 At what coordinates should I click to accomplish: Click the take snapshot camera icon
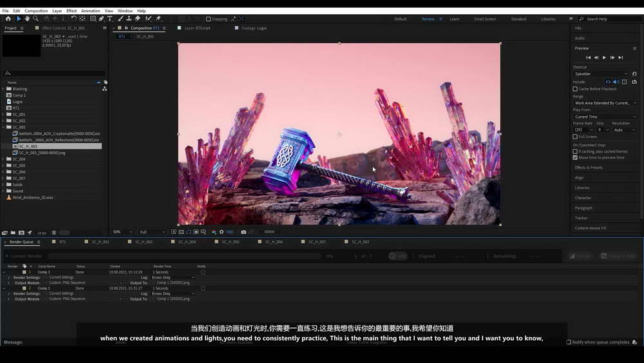243,232
